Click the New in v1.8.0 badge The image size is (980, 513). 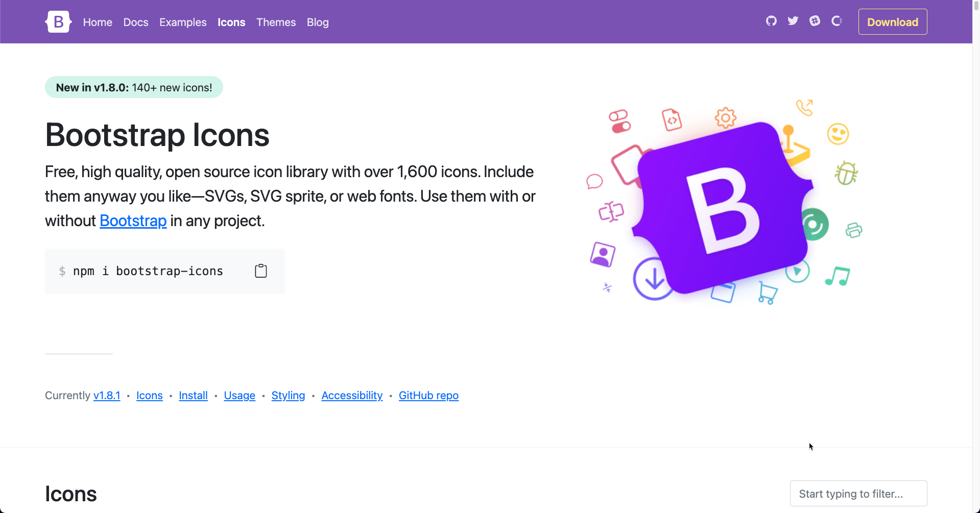pos(134,87)
